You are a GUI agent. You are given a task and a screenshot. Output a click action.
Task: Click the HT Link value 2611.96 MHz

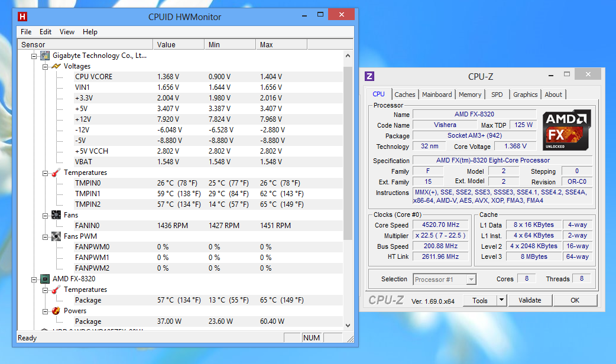coord(440,256)
